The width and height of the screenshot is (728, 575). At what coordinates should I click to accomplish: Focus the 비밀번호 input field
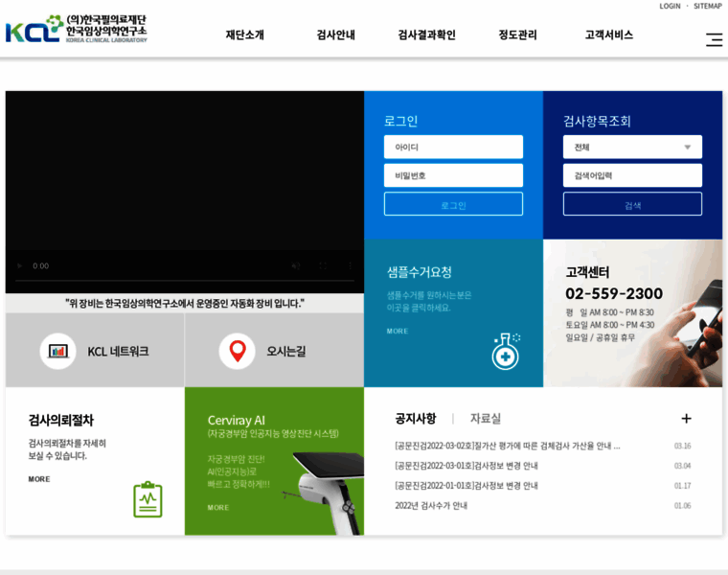(453, 175)
